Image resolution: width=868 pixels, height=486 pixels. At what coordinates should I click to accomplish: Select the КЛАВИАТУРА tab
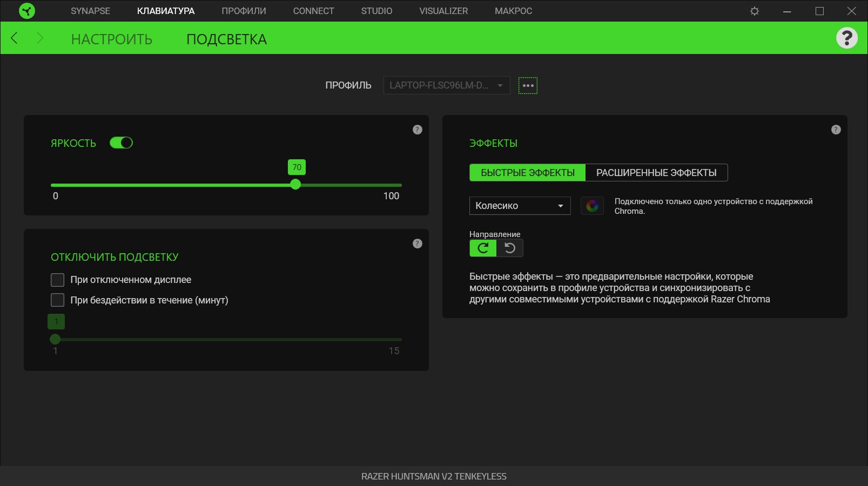166,11
